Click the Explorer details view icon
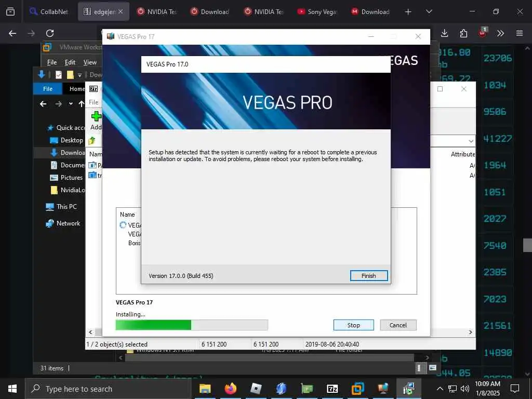532x399 pixels. pos(419,368)
